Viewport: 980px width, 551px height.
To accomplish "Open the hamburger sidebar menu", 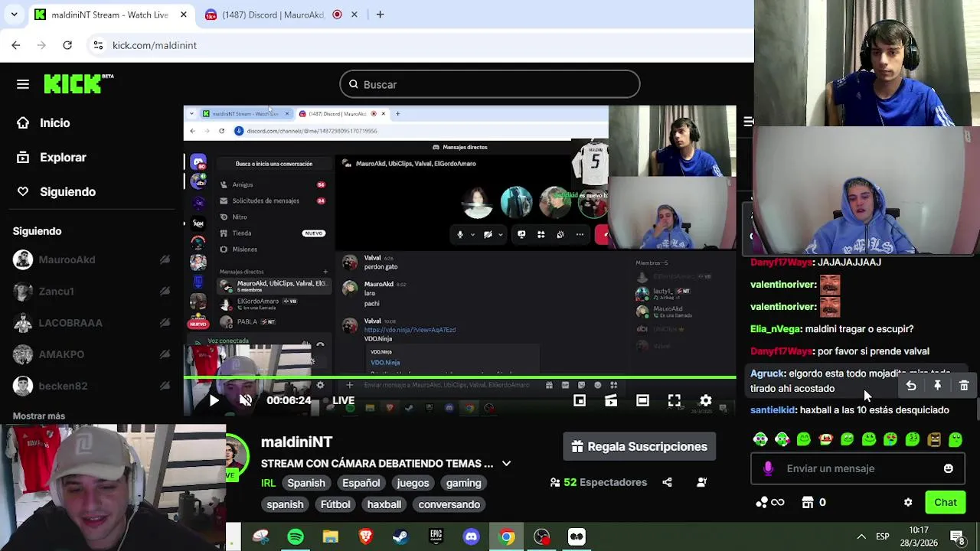I will (x=23, y=84).
